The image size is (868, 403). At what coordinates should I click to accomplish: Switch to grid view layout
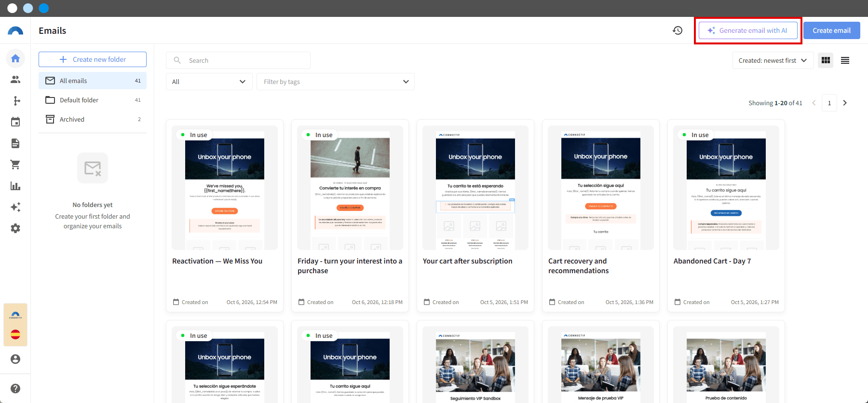[826, 60]
